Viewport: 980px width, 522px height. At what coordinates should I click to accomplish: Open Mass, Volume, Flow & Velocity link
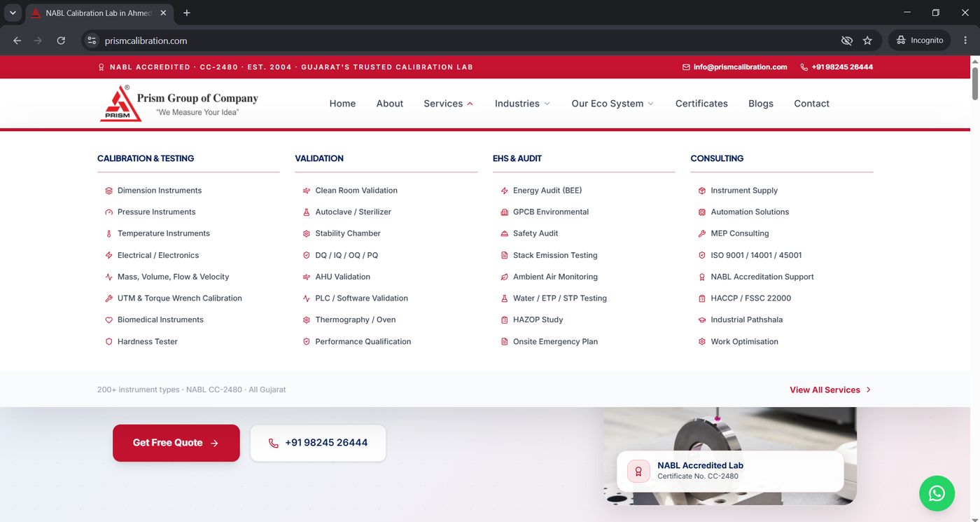coord(173,277)
